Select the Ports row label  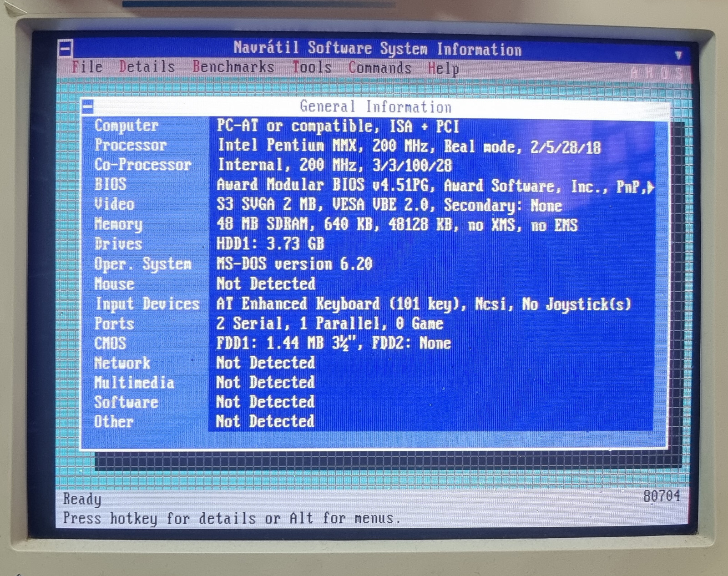[x=114, y=323]
